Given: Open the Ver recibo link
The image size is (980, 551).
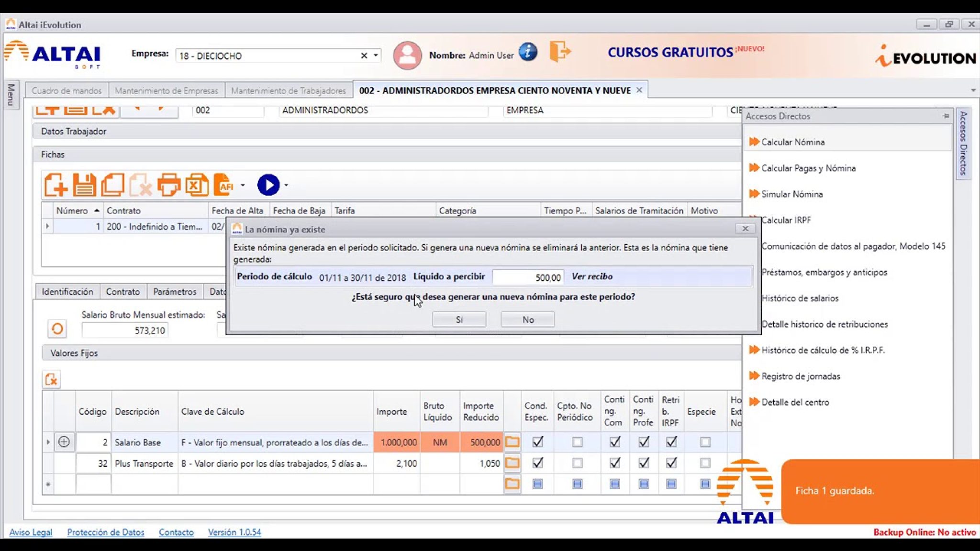Looking at the screenshot, I should pos(592,276).
